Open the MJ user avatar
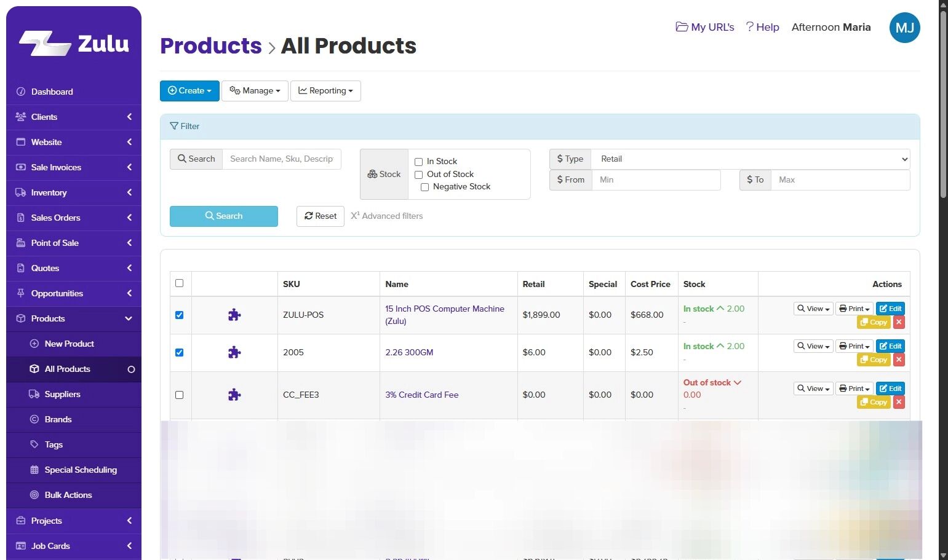The image size is (948, 560). tap(904, 28)
